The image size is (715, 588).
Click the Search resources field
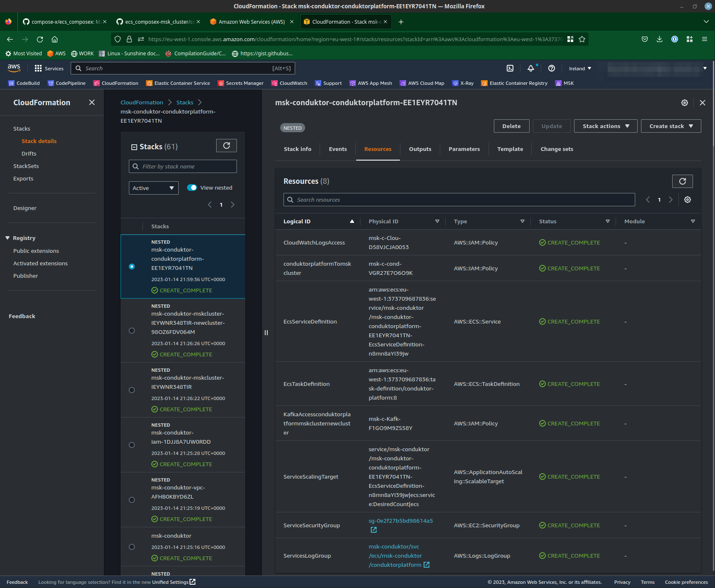tap(459, 200)
